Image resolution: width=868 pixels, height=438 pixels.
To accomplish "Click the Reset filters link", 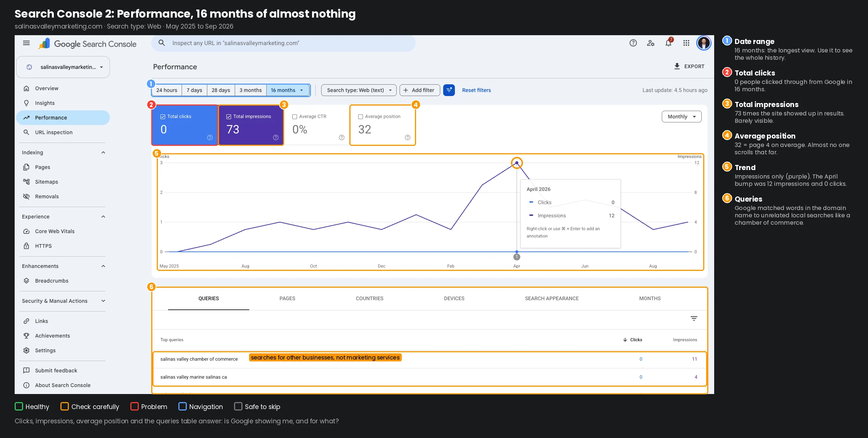I will point(476,90).
